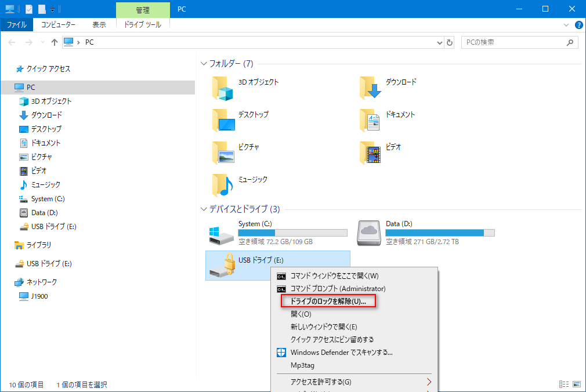This screenshot has width=586, height=392.
Task: Switch to details view in status bar
Action: [x=563, y=384]
